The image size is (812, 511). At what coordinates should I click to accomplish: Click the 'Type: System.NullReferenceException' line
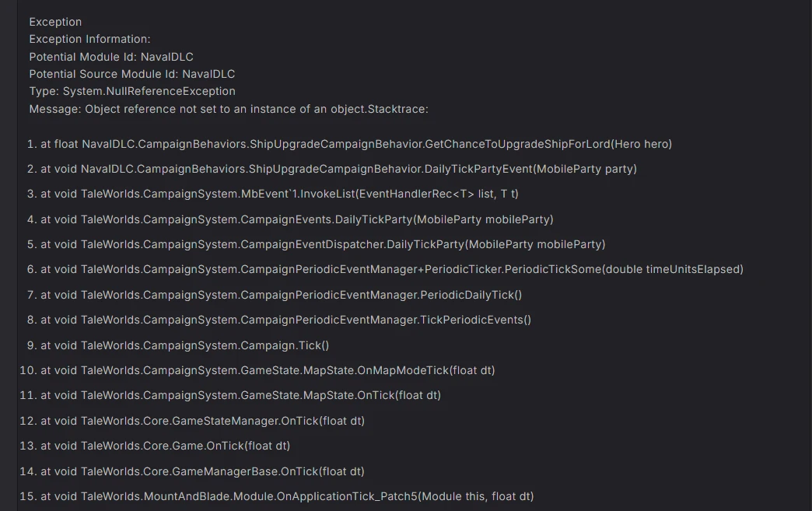click(x=132, y=91)
